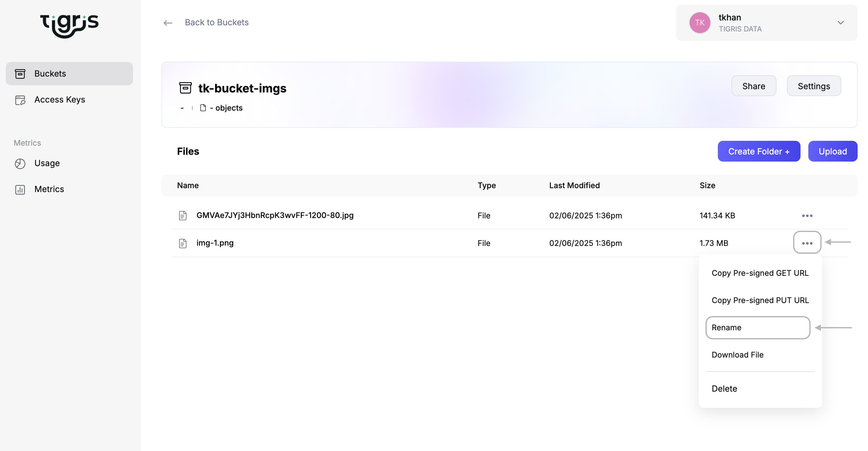This screenshot has height=451, width=868.
Task: Click the TK avatar circle
Action: click(700, 23)
